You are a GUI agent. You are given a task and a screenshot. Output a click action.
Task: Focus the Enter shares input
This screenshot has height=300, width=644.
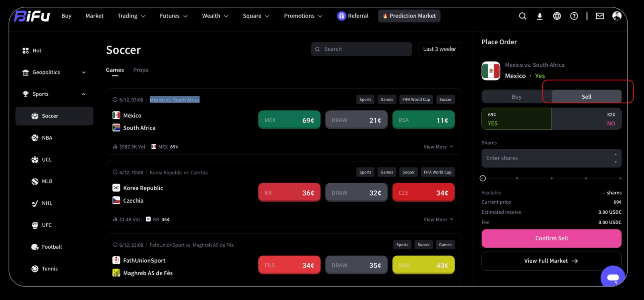tap(551, 158)
